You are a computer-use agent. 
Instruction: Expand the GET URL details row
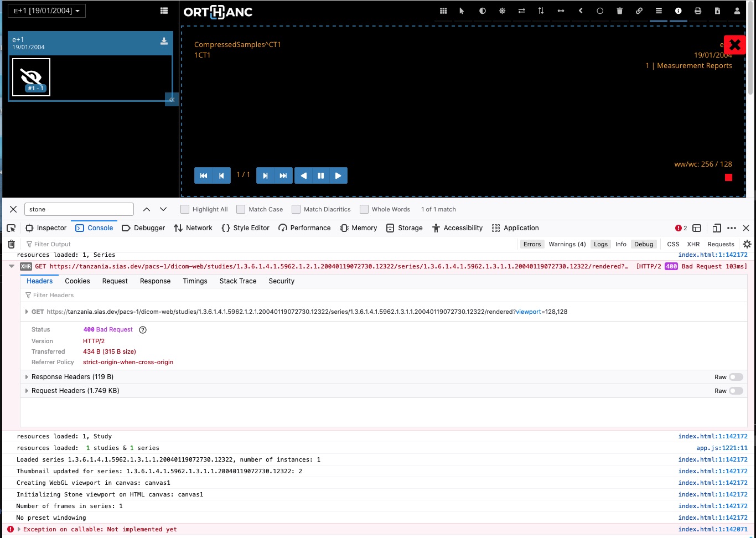click(27, 312)
